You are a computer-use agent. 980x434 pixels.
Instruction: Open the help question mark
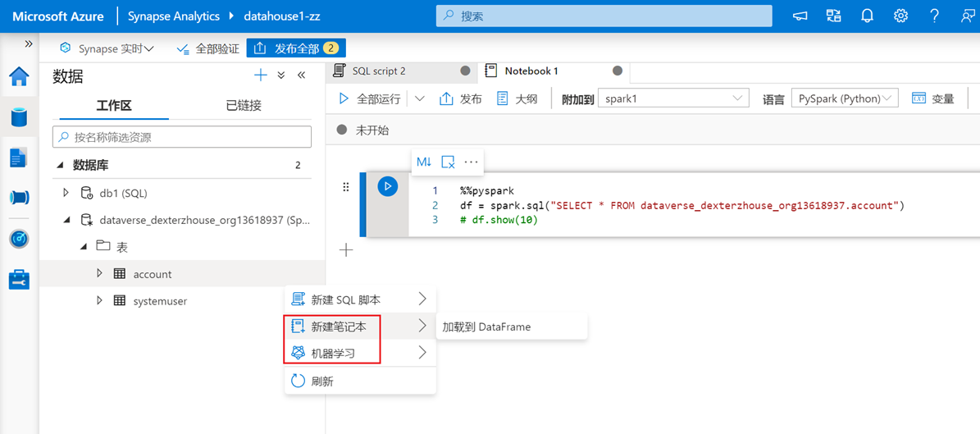pyautogui.click(x=934, y=16)
